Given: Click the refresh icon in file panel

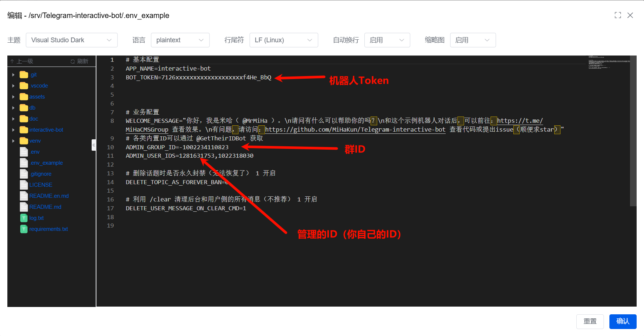Looking at the screenshot, I should (x=72, y=61).
